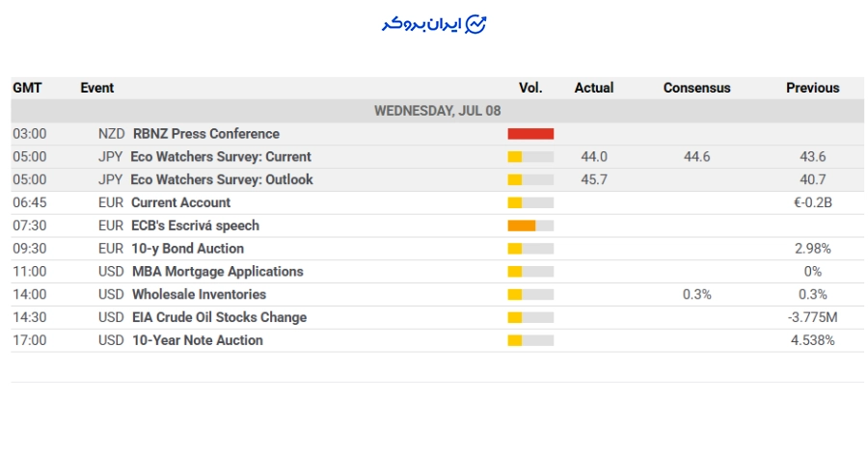
Task: Click volatility bar for EIA Crude Oil Stocks Change
Action: tap(530, 317)
